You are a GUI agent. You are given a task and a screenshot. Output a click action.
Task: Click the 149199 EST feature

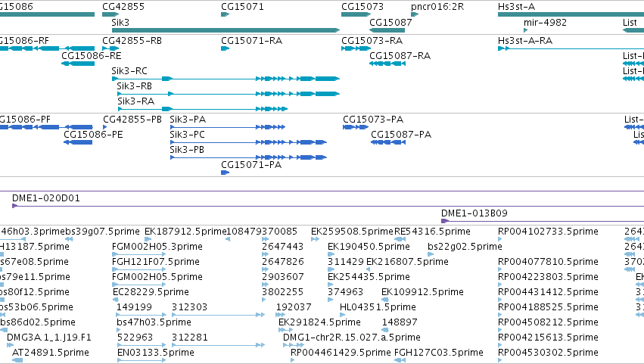tap(142, 315)
